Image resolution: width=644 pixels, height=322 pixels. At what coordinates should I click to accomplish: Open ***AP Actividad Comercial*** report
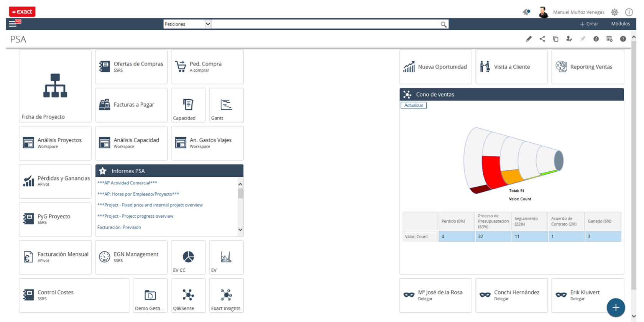pyautogui.click(x=127, y=183)
